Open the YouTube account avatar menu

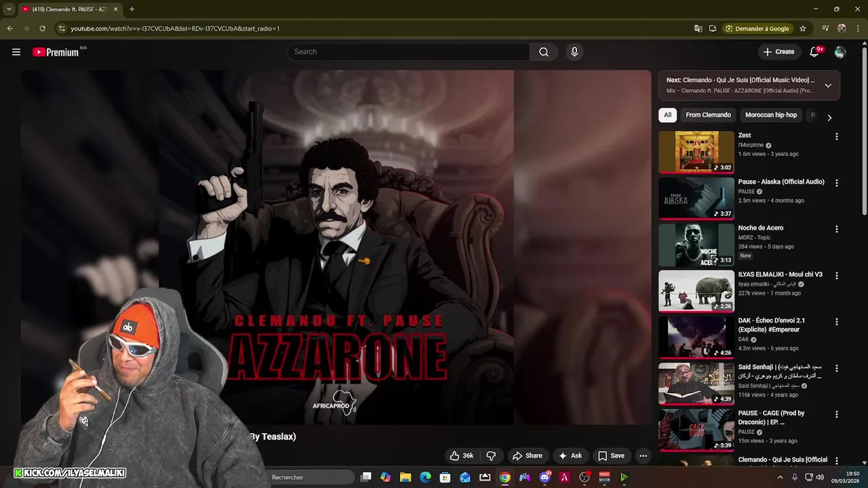pyautogui.click(x=840, y=52)
